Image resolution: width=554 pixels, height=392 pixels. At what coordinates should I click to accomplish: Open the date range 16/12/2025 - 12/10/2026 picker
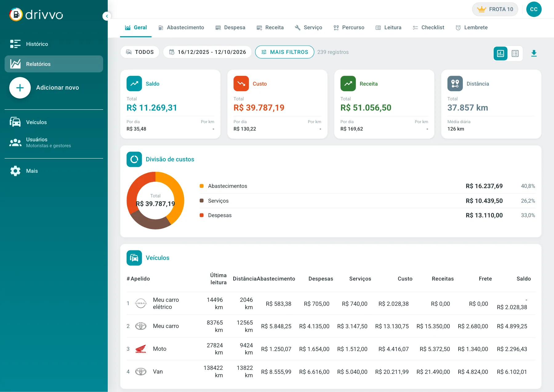207,52
